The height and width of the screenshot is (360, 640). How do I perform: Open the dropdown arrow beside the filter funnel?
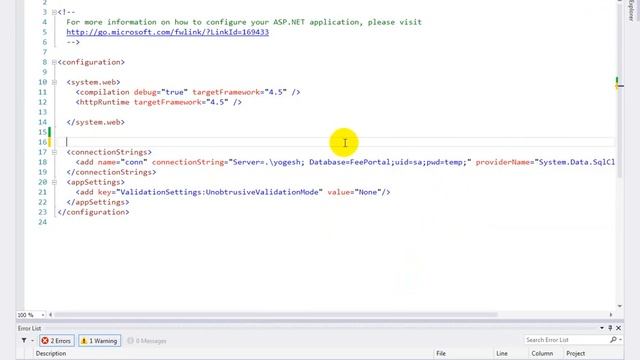[32, 340]
